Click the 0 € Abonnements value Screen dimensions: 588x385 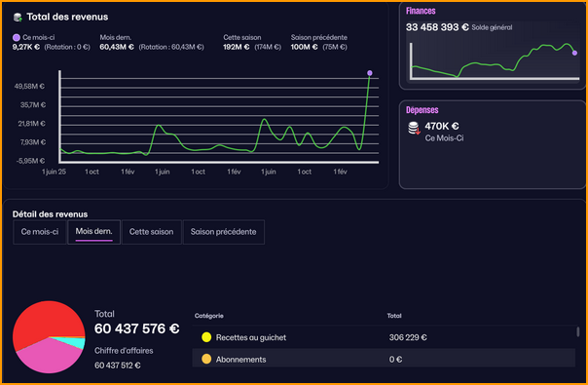coord(395,360)
